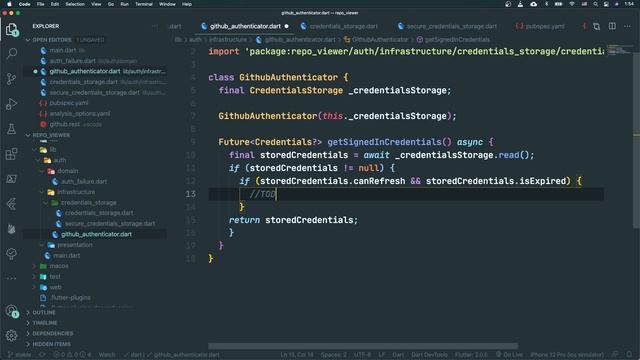This screenshot has height=360, width=640.
Task: Click the GithubAuthenticator breadcrumb
Action: click(380, 40)
